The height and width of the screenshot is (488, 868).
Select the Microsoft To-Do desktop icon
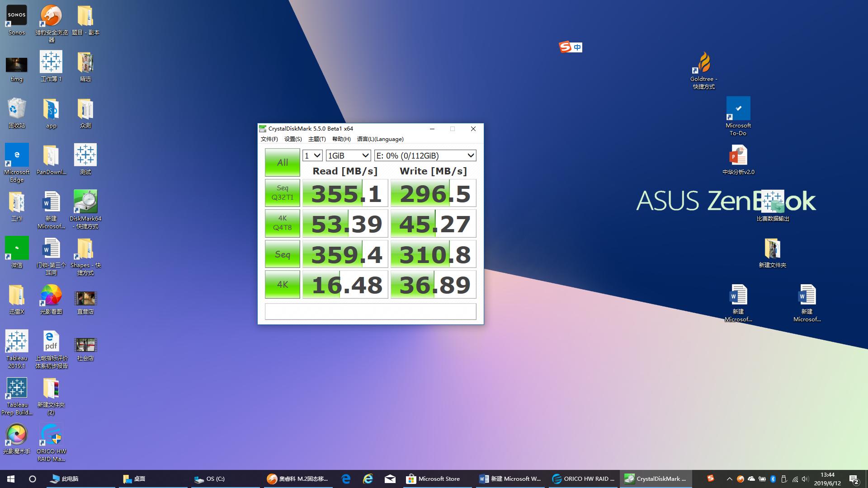(x=738, y=109)
